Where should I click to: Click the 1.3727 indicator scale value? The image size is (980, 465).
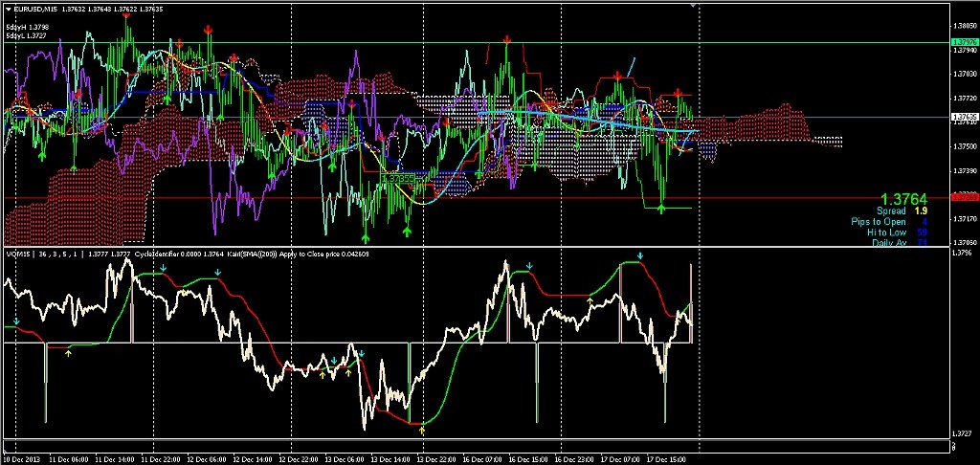[x=963, y=433]
